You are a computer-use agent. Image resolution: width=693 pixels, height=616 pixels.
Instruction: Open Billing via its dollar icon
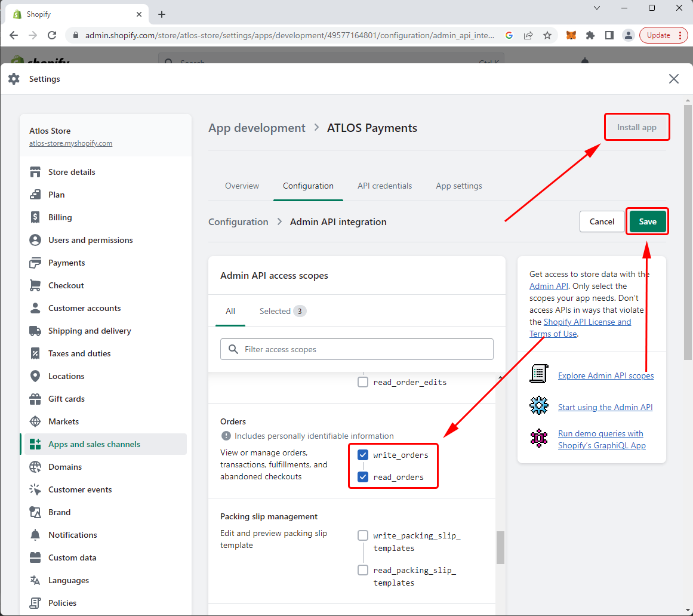pyautogui.click(x=35, y=217)
